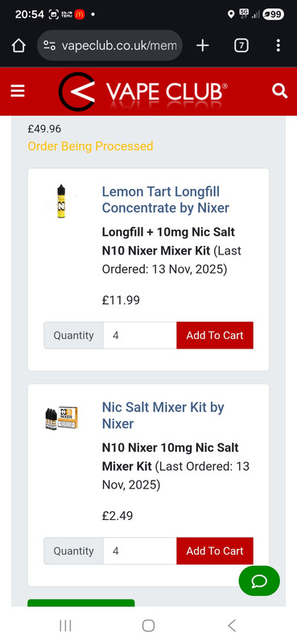The width and height of the screenshot is (297, 644).
Task: Show the open tabs switcher
Action: [241, 46]
